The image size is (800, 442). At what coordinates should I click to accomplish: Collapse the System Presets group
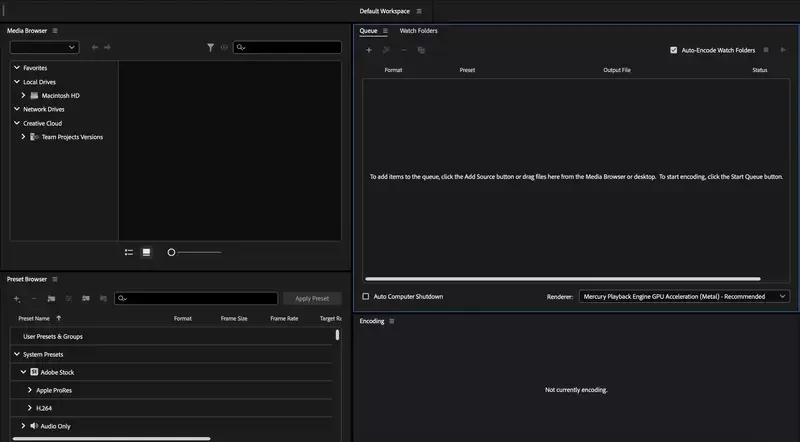click(x=17, y=354)
